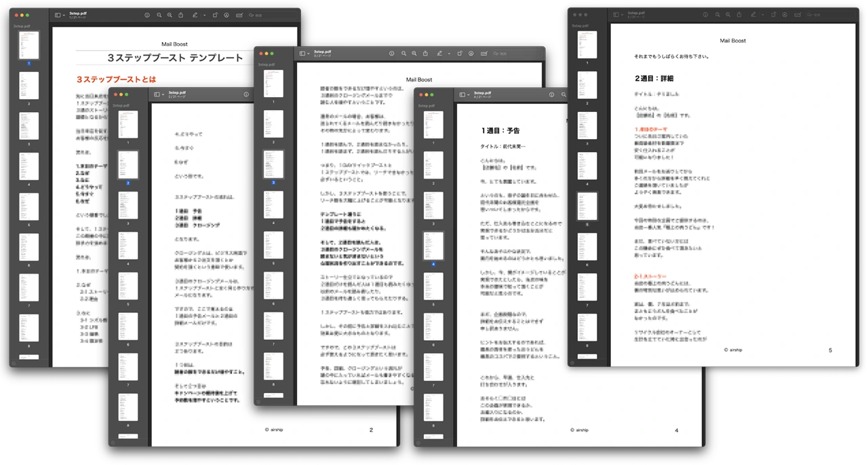Open the inspector info in the page 5/21 window

coord(706,14)
